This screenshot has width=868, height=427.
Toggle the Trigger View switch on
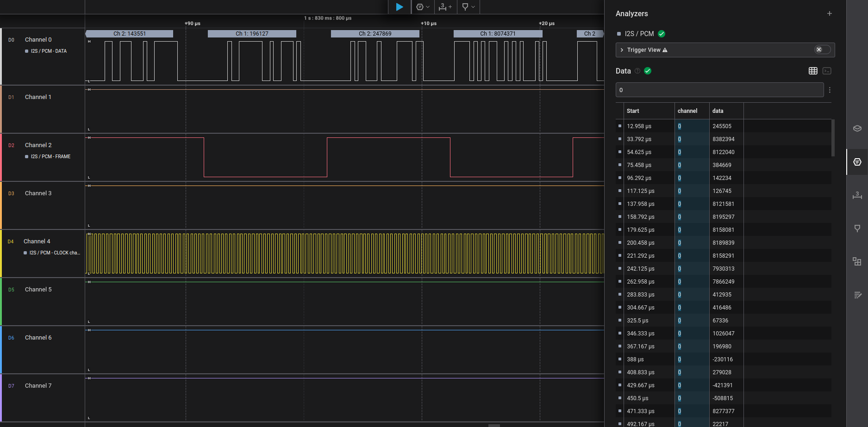click(x=822, y=50)
